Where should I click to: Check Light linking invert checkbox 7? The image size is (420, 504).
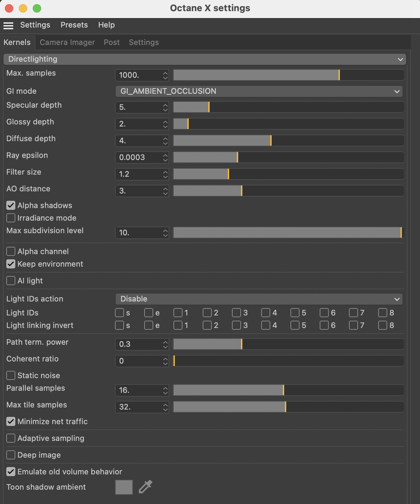(x=353, y=325)
